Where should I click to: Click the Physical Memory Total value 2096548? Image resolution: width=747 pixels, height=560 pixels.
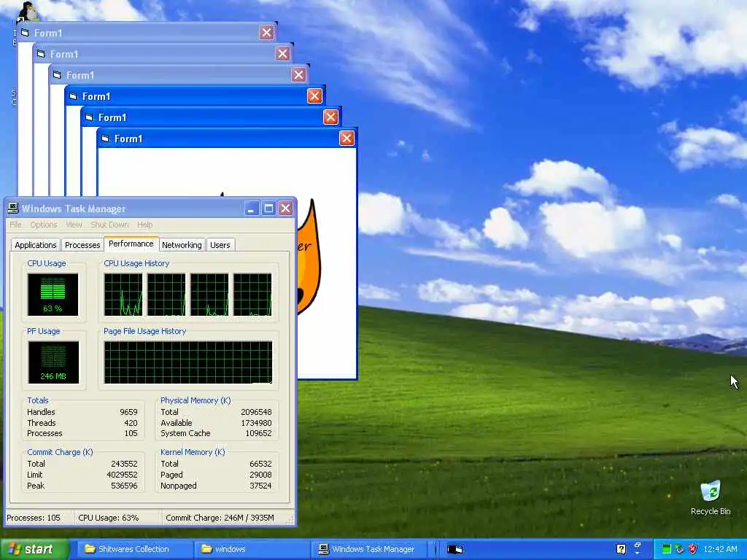tap(256, 412)
